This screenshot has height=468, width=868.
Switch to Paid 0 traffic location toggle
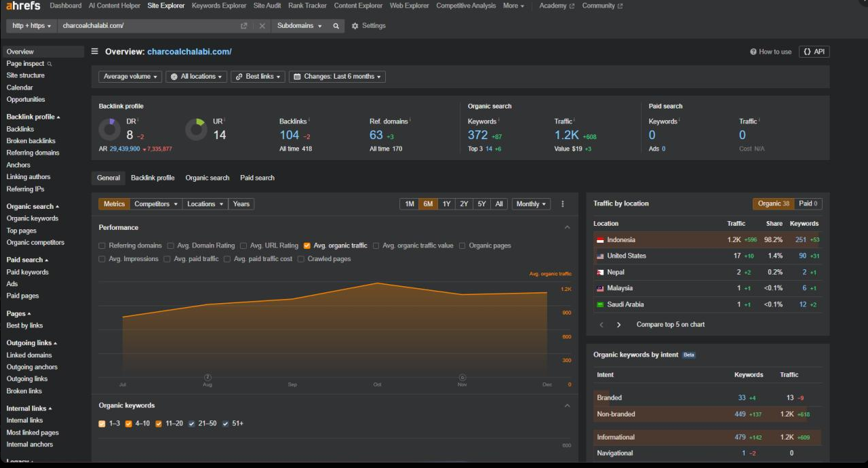pyautogui.click(x=808, y=203)
